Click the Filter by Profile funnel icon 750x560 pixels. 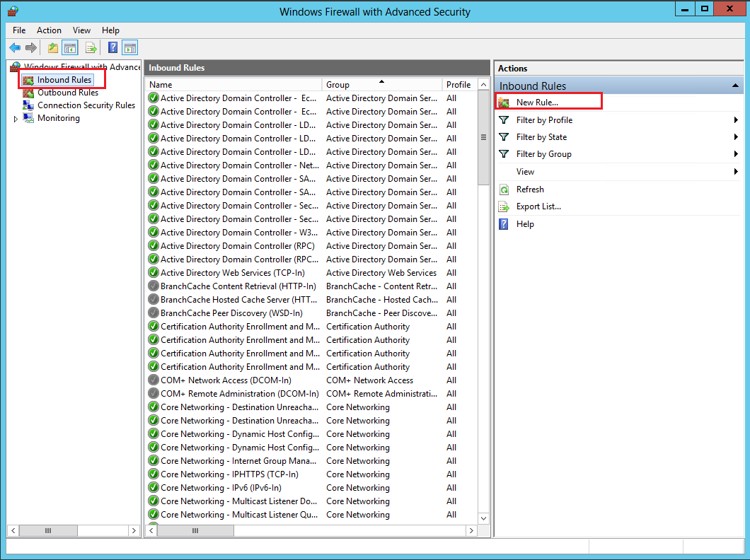click(504, 120)
